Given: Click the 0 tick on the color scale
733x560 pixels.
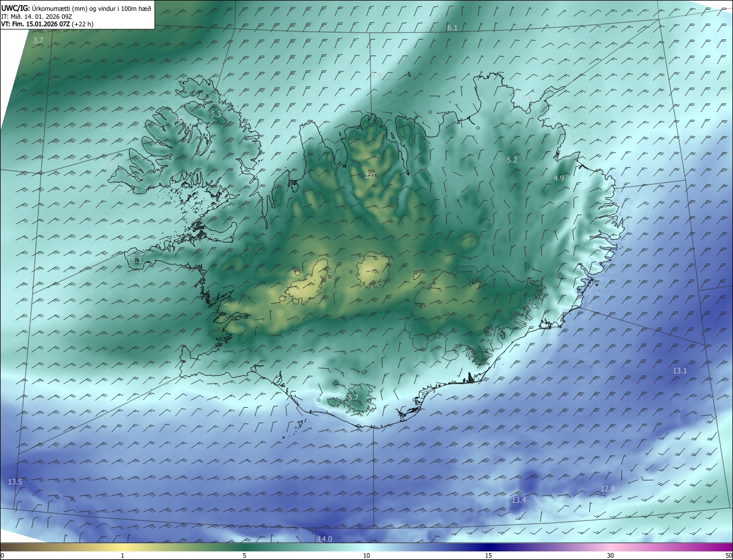Looking at the screenshot, I should coord(2,555).
